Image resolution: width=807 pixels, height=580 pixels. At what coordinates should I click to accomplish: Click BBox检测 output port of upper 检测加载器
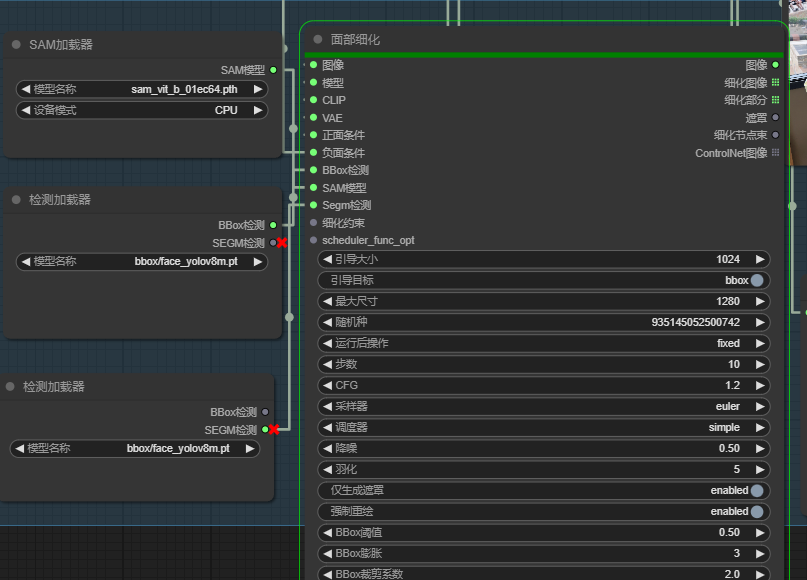(x=273, y=225)
